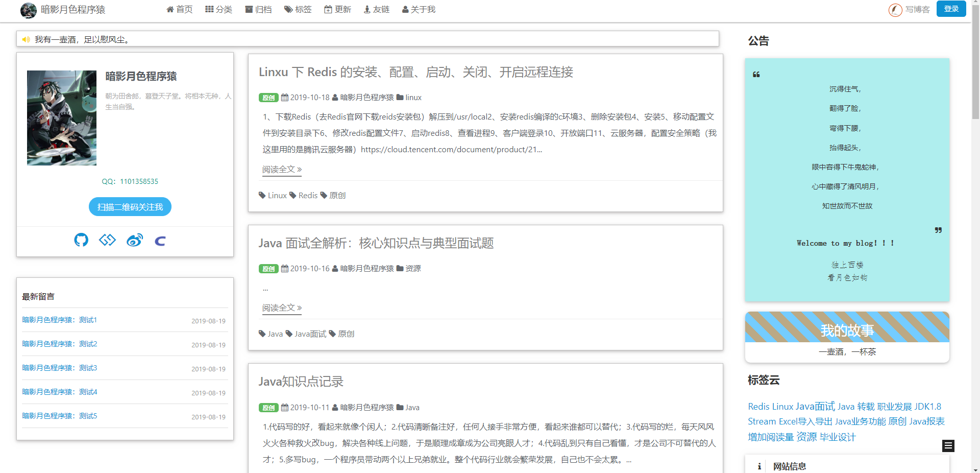Click the calendar icon beside 2019-10-18
The height and width of the screenshot is (473, 980).
click(286, 97)
